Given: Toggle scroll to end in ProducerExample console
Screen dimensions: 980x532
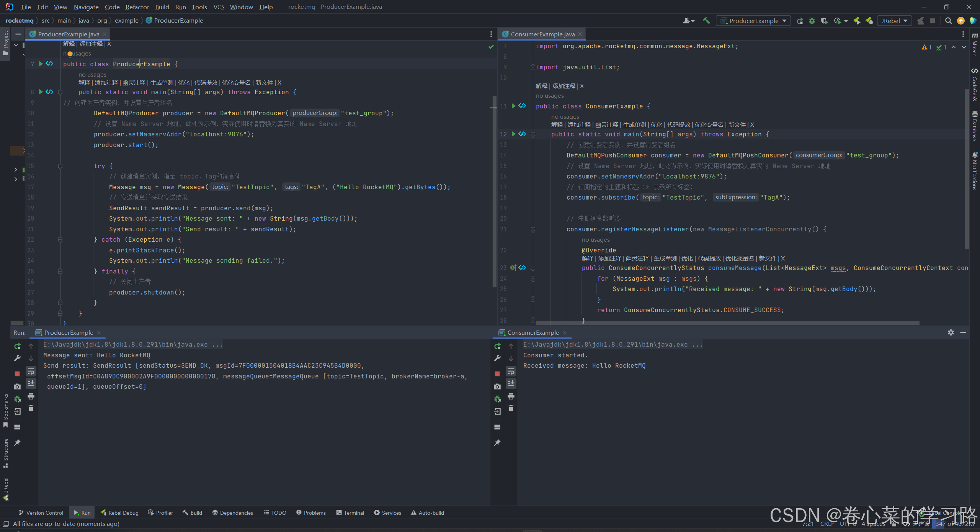Looking at the screenshot, I should [x=31, y=383].
